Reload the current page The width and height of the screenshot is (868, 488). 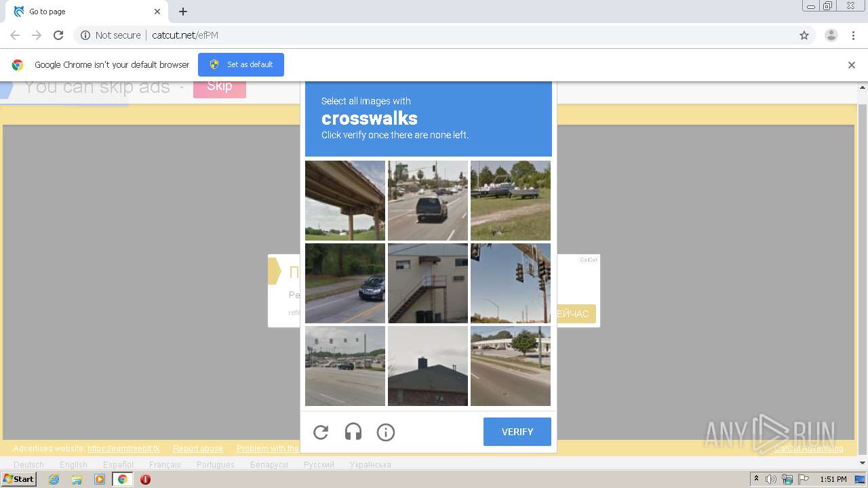tap(58, 35)
